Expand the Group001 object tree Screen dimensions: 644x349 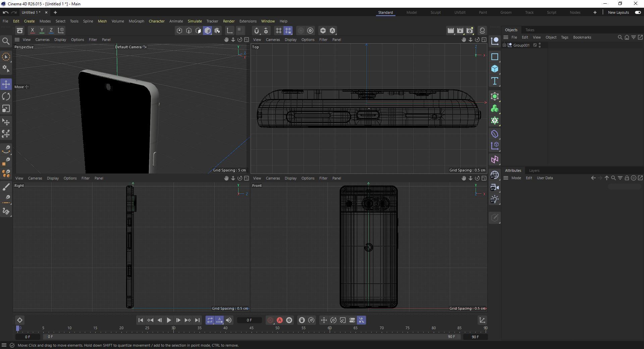(x=504, y=45)
